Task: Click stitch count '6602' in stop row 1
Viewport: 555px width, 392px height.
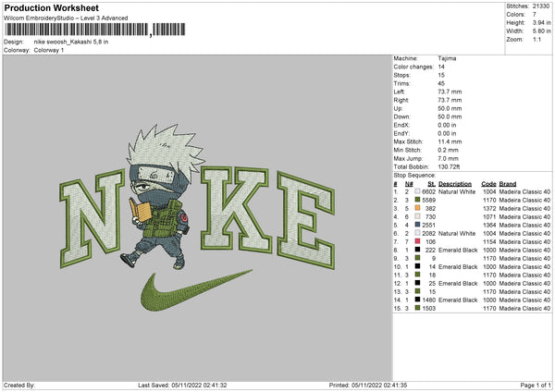Action: point(428,191)
